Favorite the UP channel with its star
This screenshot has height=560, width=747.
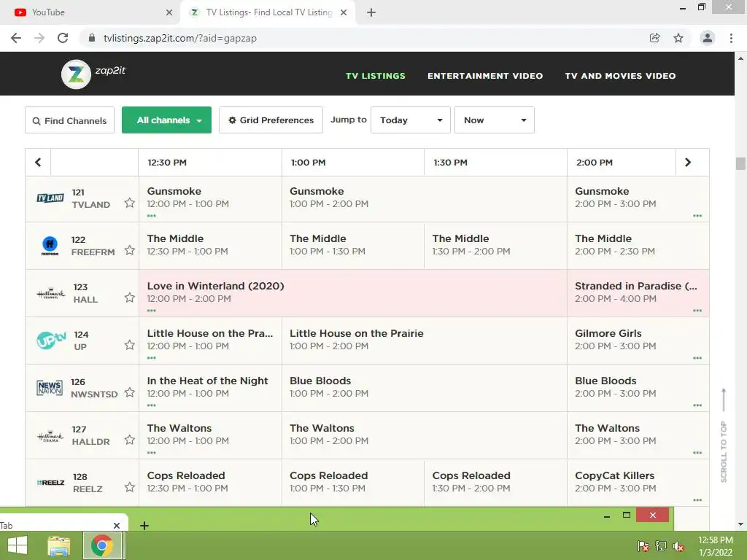130,345
